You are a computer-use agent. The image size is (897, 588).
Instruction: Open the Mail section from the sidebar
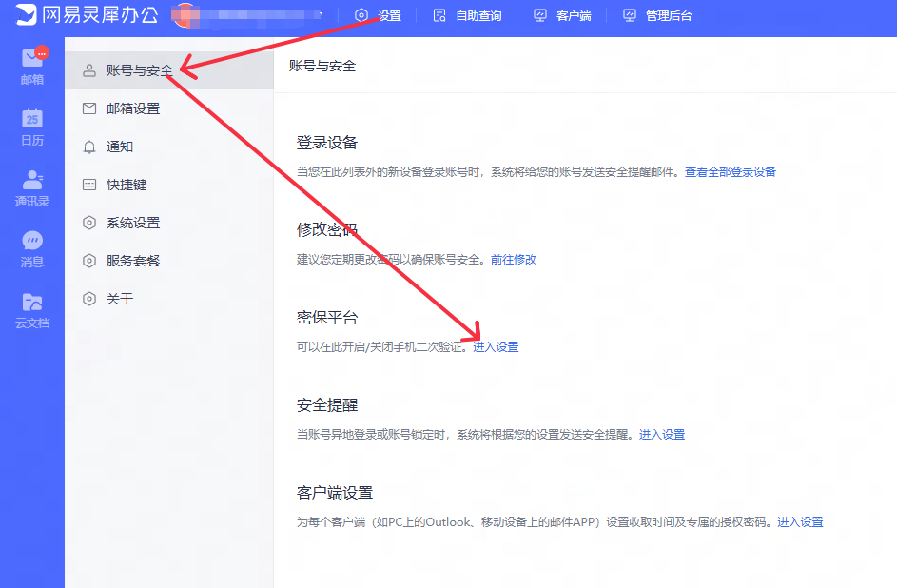click(31, 67)
